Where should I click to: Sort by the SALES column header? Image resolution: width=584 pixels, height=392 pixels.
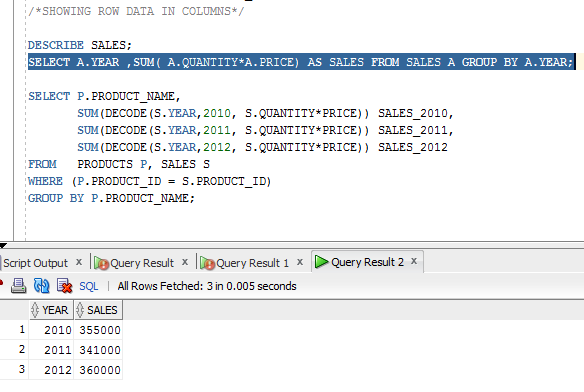click(98, 310)
